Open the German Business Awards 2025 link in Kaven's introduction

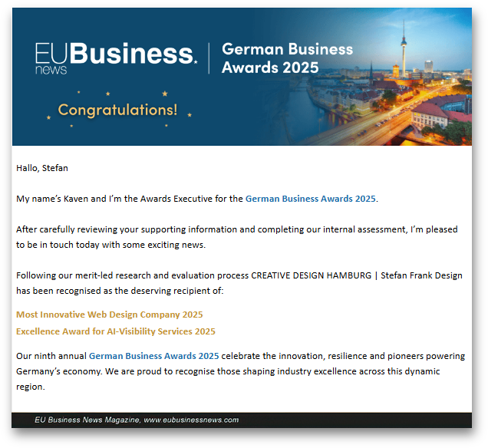pyautogui.click(x=310, y=199)
